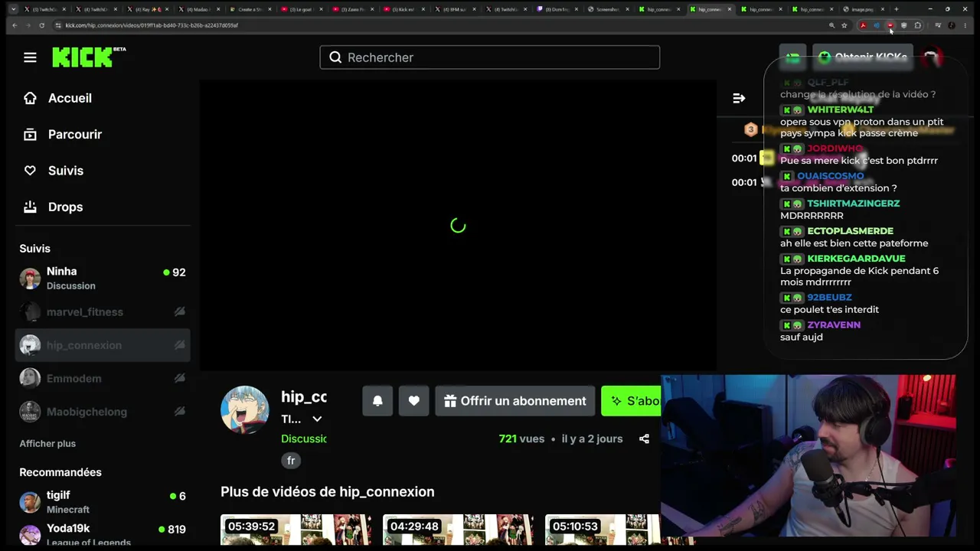
Task: Select hip_connexion in the followed list
Action: 103,345
